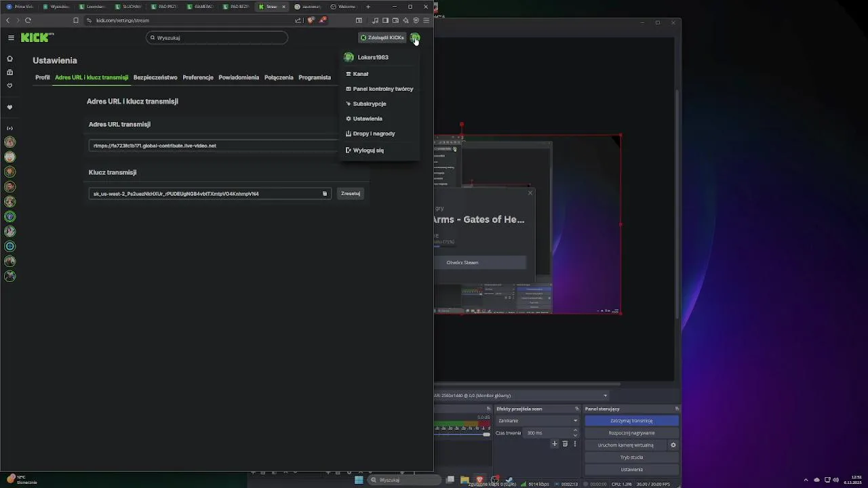Open the first followed channel avatar in sidebar

9,142
